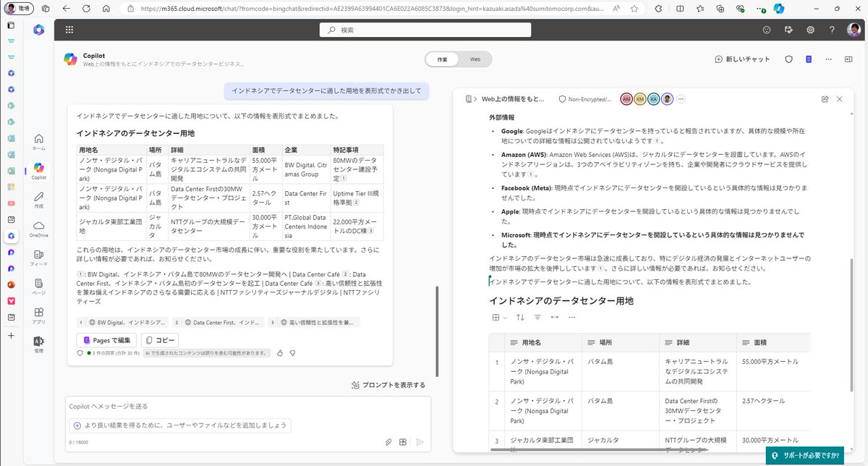Image resolution: width=868 pixels, height=466 pixels.
Task: Click the Pages で編集 button
Action: (106, 340)
